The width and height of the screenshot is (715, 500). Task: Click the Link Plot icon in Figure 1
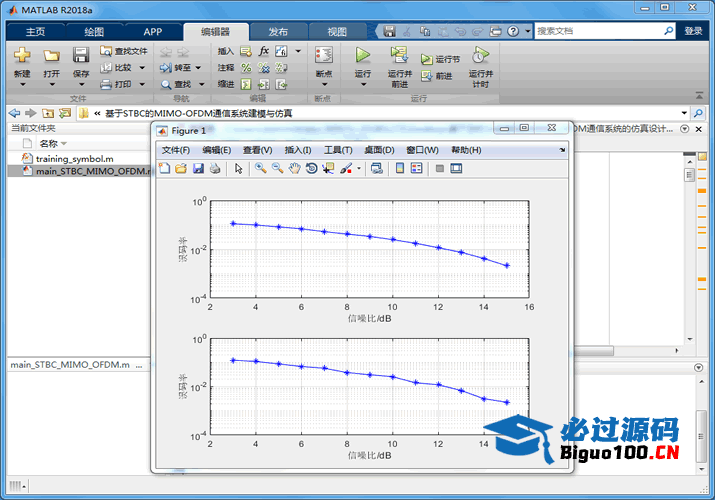pos(377,168)
